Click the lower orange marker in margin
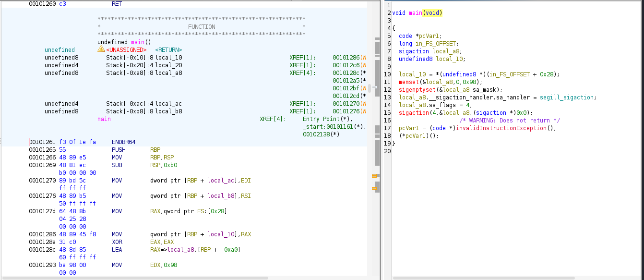This screenshot has height=280, width=644. click(x=375, y=188)
